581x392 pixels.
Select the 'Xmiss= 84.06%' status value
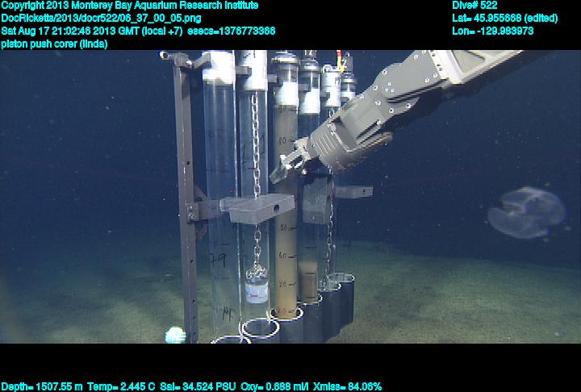click(347, 387)
